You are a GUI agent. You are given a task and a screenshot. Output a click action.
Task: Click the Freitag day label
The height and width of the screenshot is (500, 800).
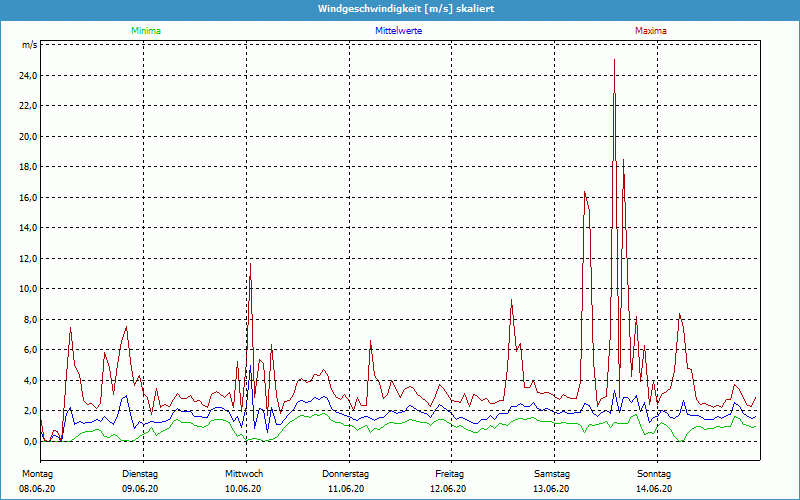(x=449, y=474)
